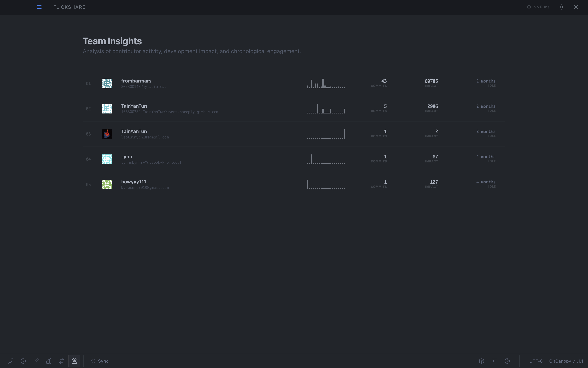Select the howyyy111 contributor name
This screenshot has width=588, height=368.
pyautogui.click(x=133, y=182)
